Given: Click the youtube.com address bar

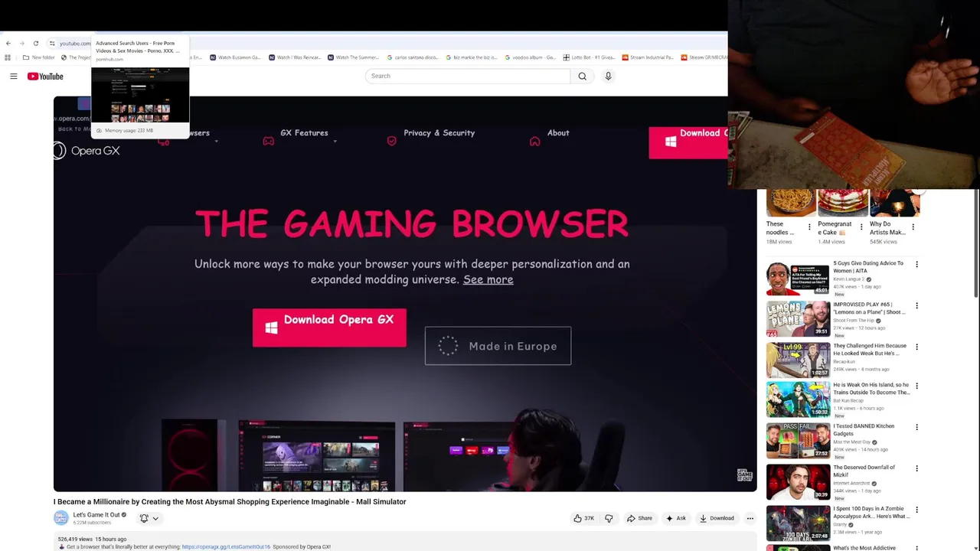Looking at the screenshot, I should coord(75,43).
